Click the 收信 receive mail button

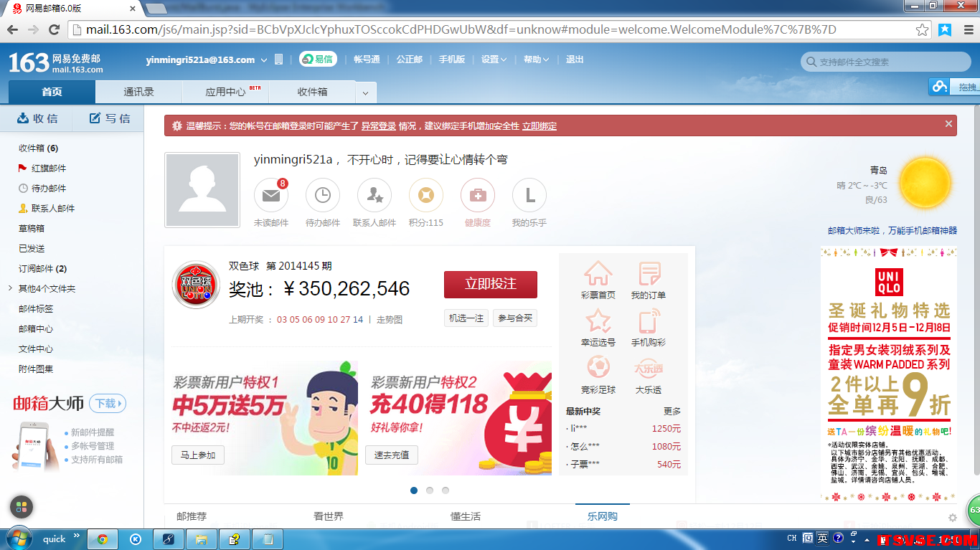coord(37,118)
